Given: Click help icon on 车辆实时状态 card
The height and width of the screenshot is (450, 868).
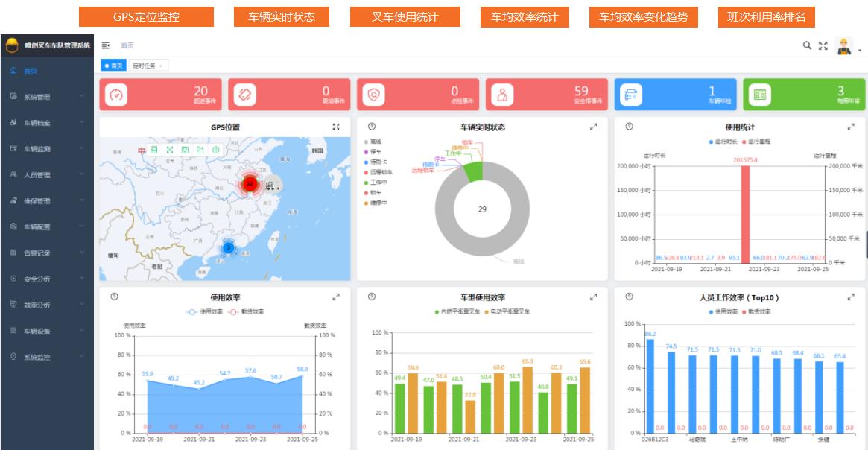Looking at the screenshot, I should tap(372, 127).
